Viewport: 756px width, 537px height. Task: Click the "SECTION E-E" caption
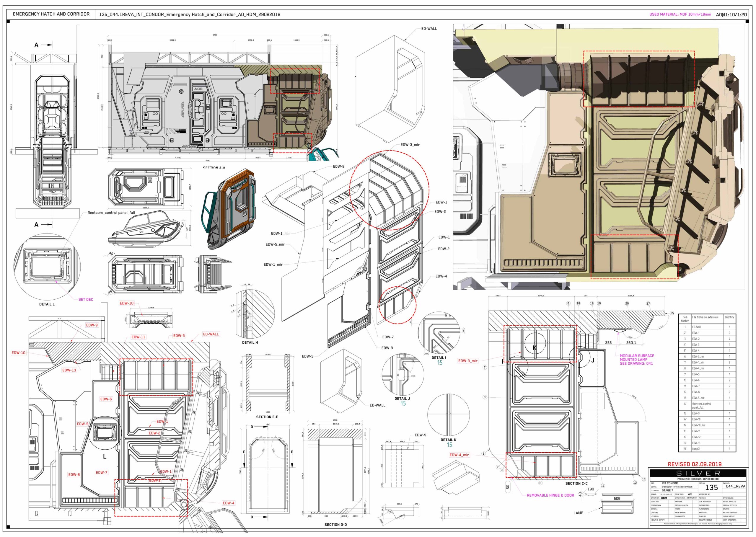coord(267,417)
